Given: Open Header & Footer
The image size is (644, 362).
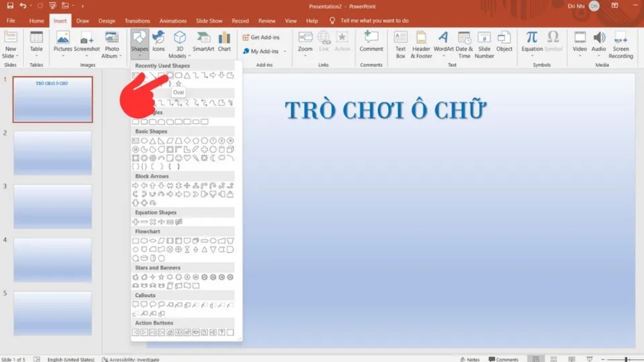Looking at the screenshot, I should [421, 44].
